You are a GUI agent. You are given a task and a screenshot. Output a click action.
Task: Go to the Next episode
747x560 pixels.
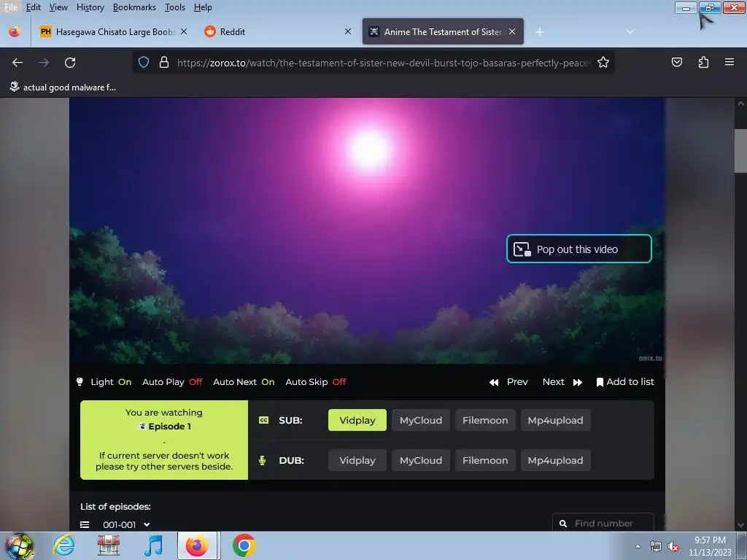[x=562, y=382]
